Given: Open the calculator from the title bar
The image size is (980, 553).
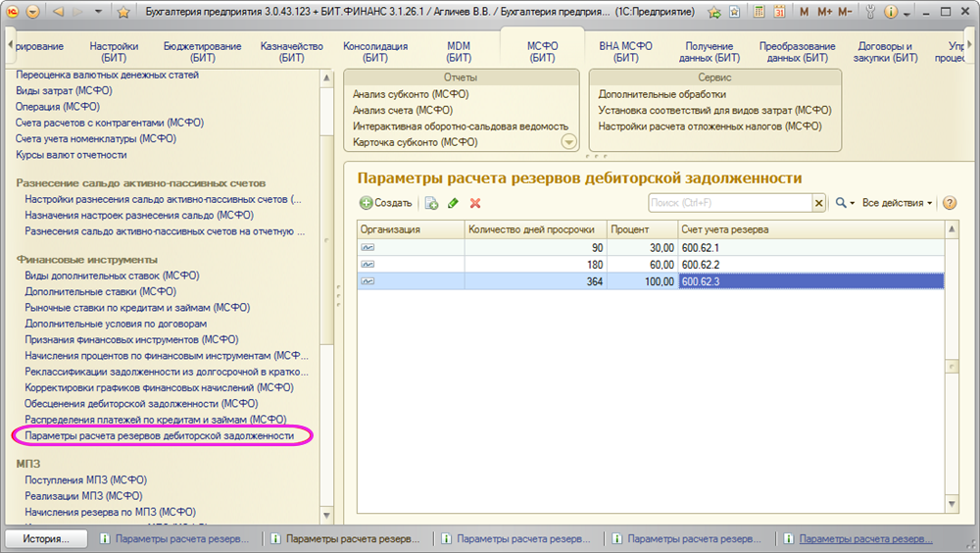Looking at the screenshot, I should (759, 13).
